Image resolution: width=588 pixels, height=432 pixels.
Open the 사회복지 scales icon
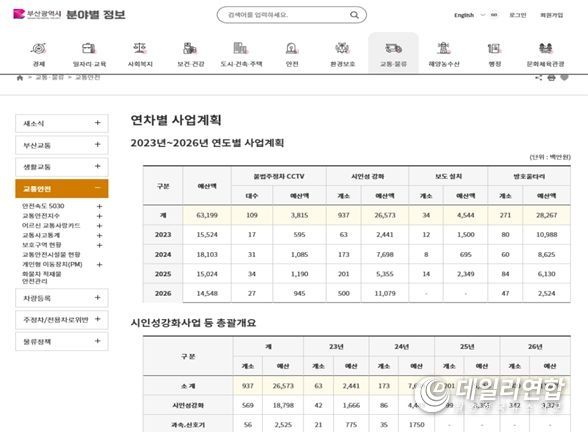(x=140, y=48)
